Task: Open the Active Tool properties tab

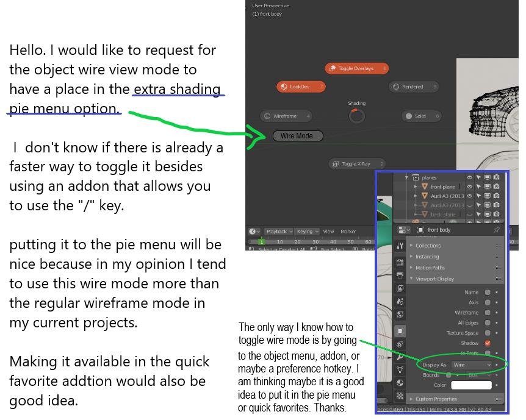Action: click(400, 246)
